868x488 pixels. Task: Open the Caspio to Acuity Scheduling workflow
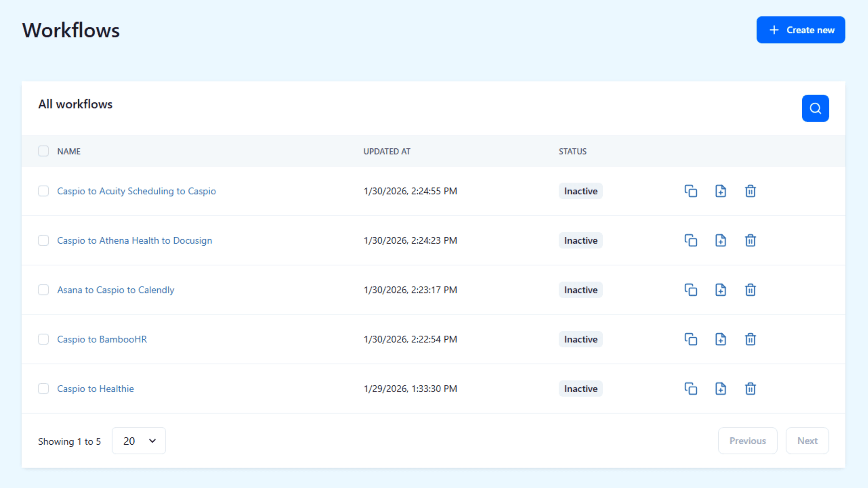(x=136, y=191)
